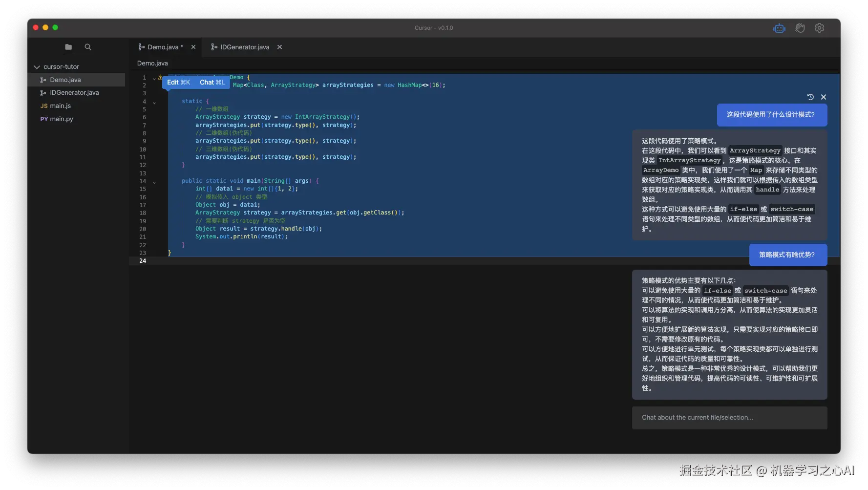Viewport: 868px width, 490px height.
Task: Click window title Cursor - v0.1.0
Action: (x=434, y=28)
